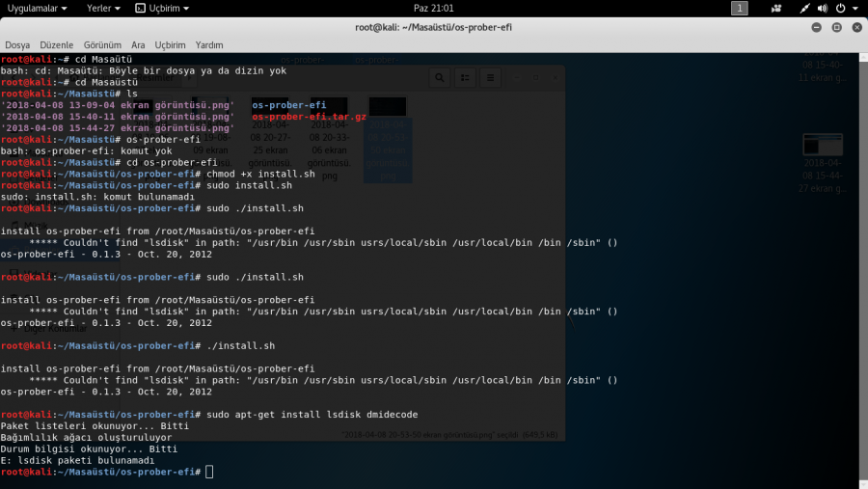Click 'Paket listeleri okunuyor... Bitti' line

[95, 426]
